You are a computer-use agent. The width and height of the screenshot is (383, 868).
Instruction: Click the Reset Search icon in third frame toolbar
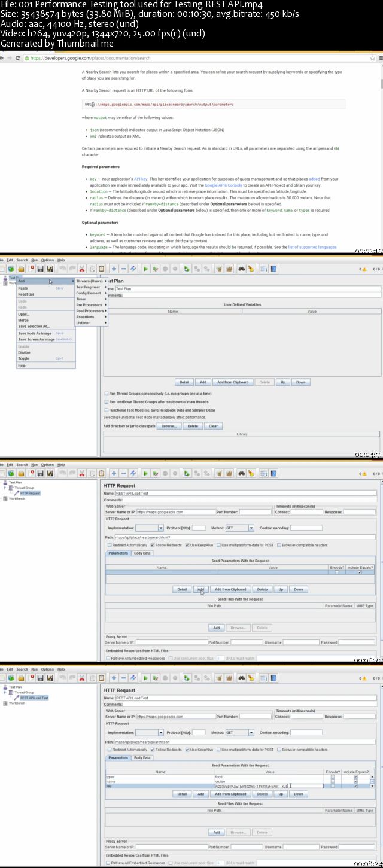pos(251,473)
